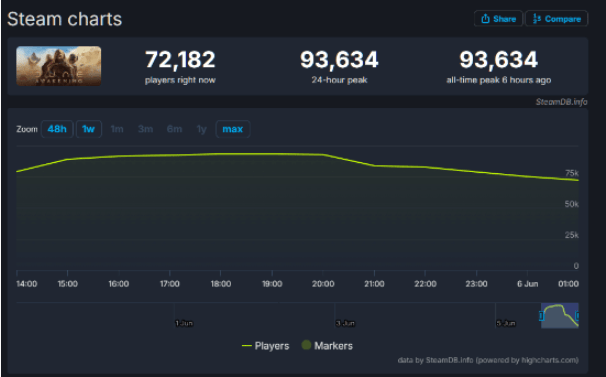Open the SteamDB.info watermark link

pyautogui.click(x=561, y=102)
